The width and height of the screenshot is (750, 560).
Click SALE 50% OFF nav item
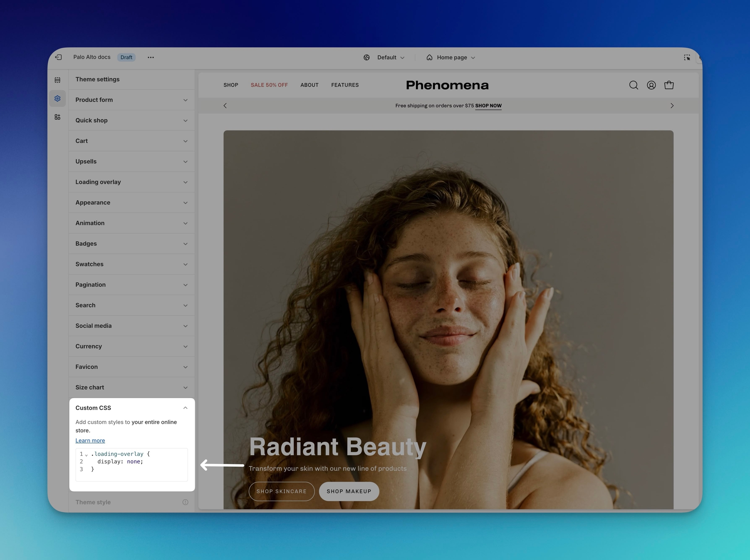coord(269,85)
